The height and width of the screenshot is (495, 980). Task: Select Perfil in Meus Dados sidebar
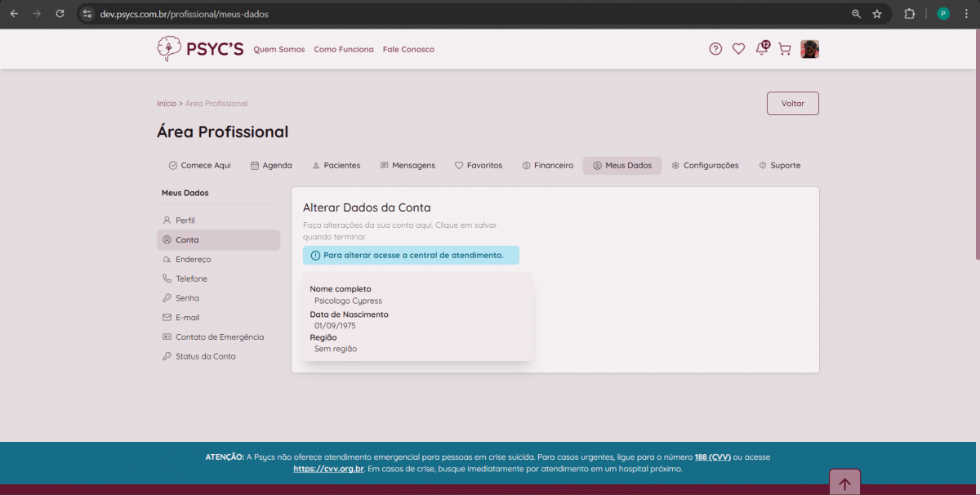185,221
